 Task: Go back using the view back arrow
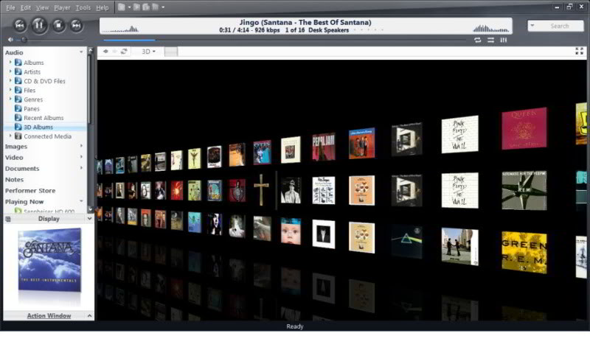(105, 52)
